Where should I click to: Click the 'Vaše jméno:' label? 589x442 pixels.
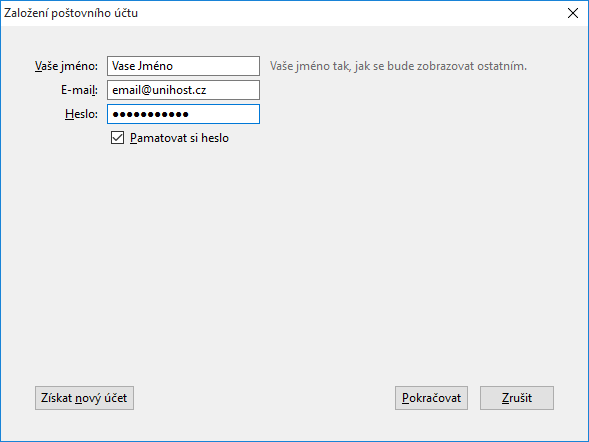pos(66,66)
